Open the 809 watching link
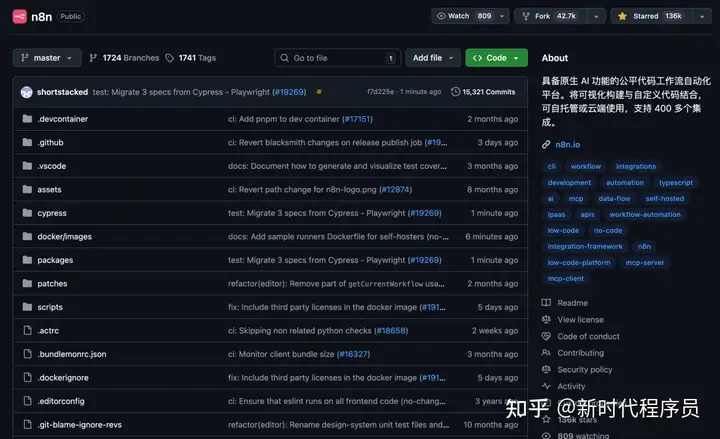This screenshot has width=720, height=439. pyautogui.click(x=583, y=435)
